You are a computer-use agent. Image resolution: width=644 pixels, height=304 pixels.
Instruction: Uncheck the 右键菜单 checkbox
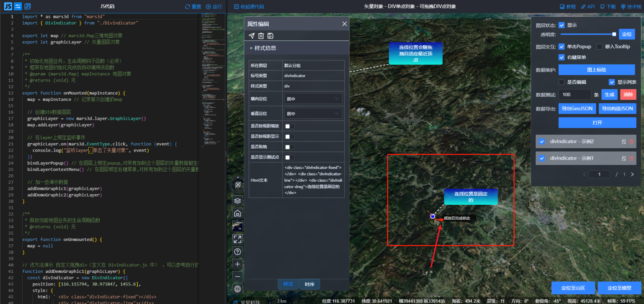[562, 57]
